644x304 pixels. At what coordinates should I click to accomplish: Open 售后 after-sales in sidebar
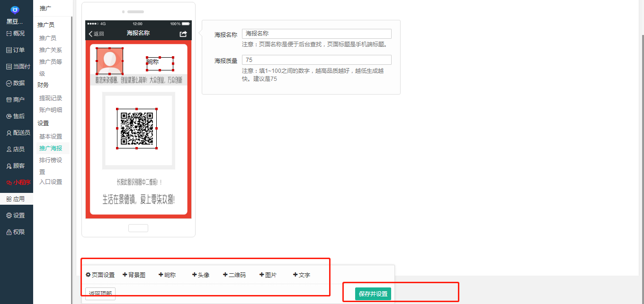click(16, 116)
